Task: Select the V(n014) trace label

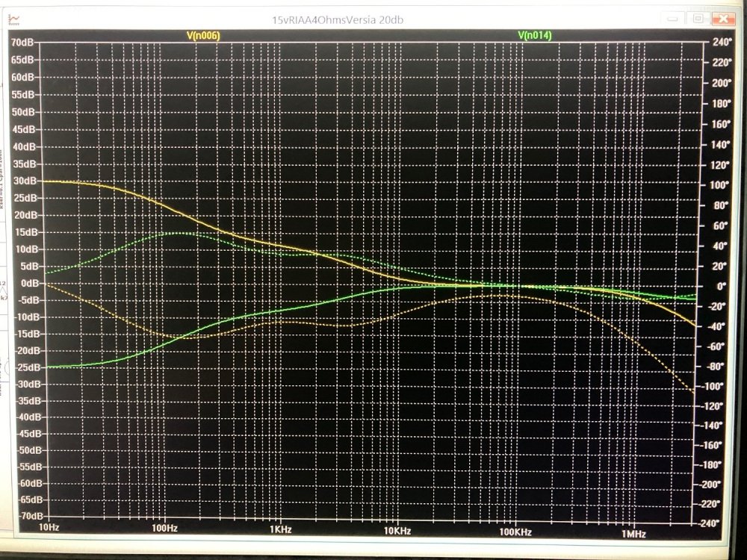Action: 534,35
